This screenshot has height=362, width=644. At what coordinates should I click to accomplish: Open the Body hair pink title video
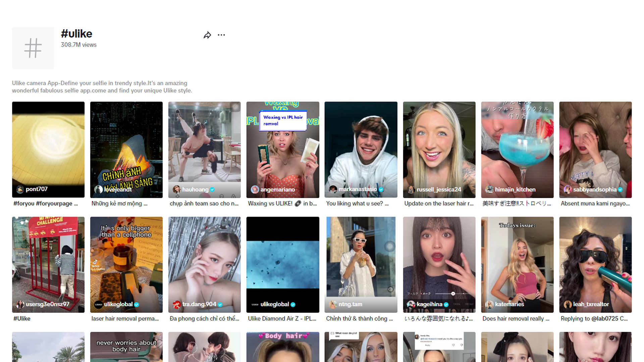283,349
